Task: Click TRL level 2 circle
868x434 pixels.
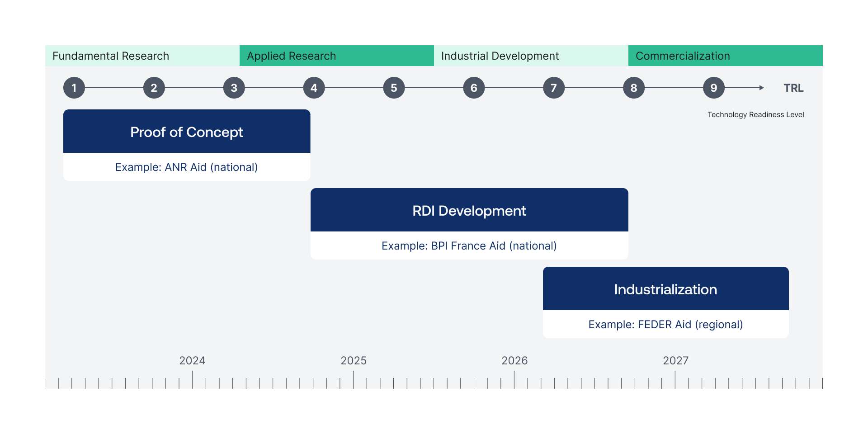Action: pos(154,88)
